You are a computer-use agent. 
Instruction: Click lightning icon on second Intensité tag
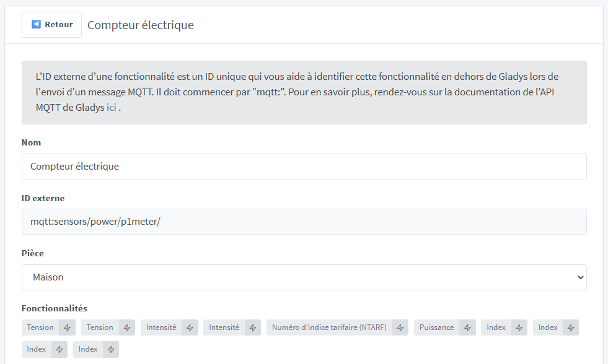coord(252,327)
